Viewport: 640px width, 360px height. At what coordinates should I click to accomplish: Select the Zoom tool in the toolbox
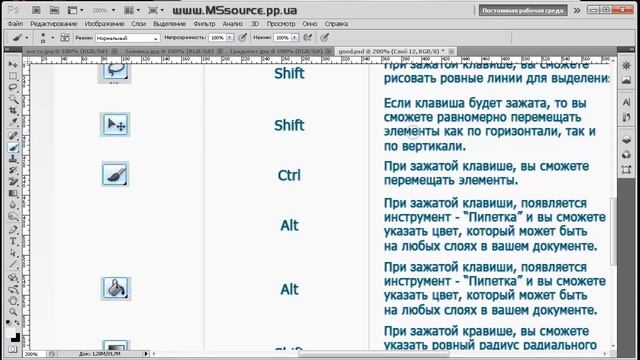point(13,312)
